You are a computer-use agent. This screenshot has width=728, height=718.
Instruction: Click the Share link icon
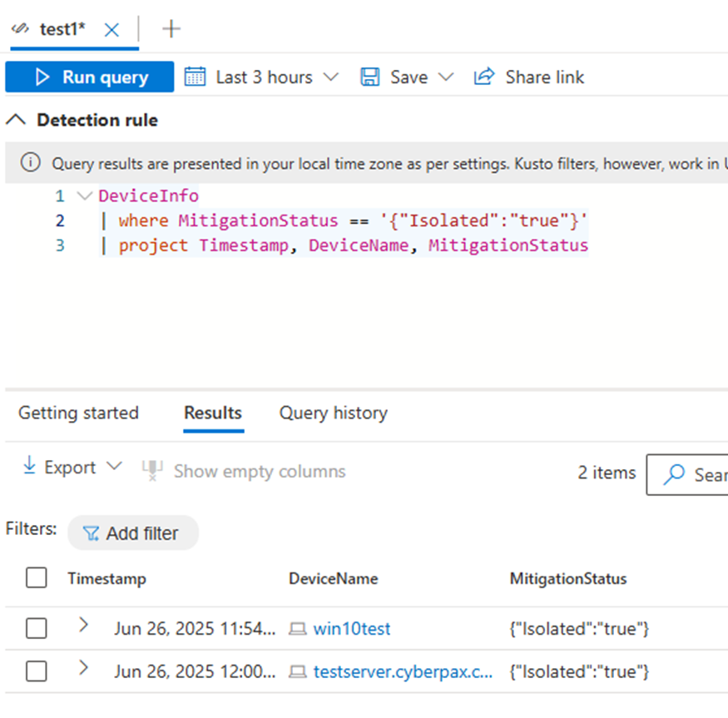click(x=483, y=77)
